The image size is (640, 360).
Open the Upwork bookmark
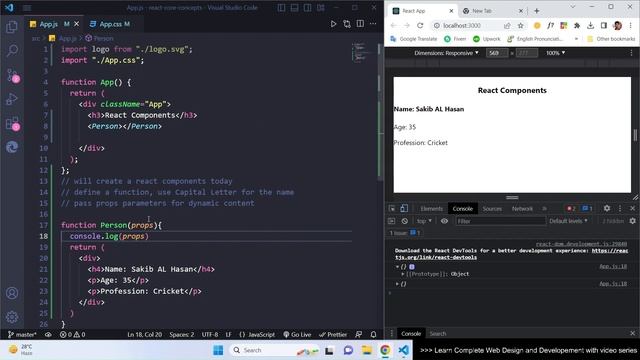[487, 39]
